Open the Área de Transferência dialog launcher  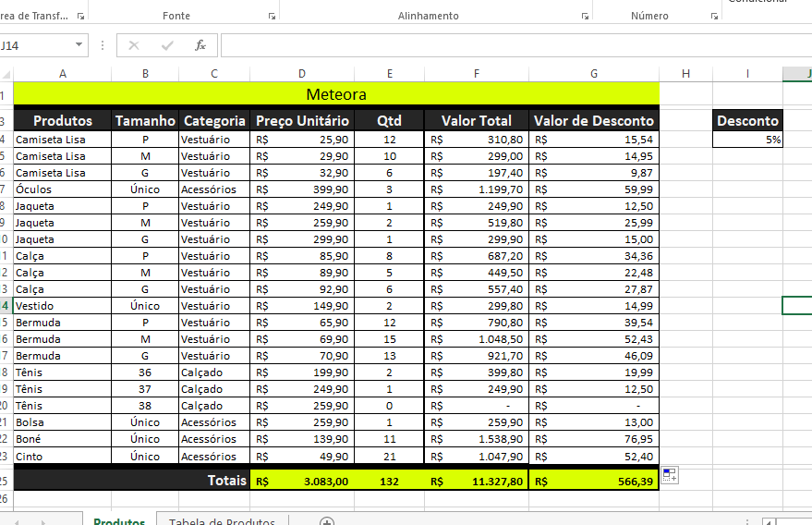[80, 17]
